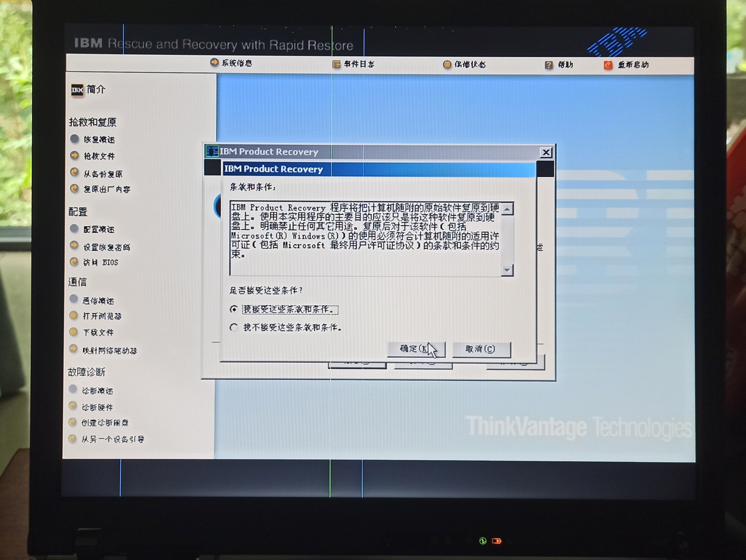This screenshot has height=560, width=746.
Task: Select 我不接受这些条款和条件 radio button
Action: coord(233,327)
